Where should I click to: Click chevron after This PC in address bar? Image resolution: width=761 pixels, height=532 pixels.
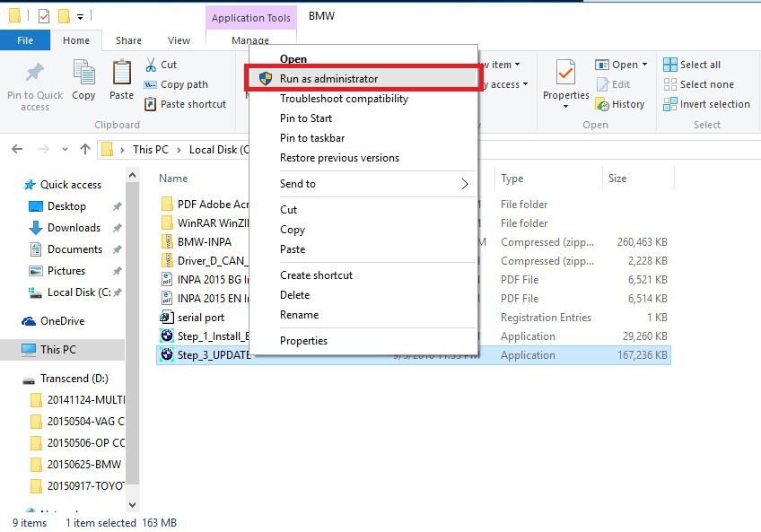click(x=179, y=150)
